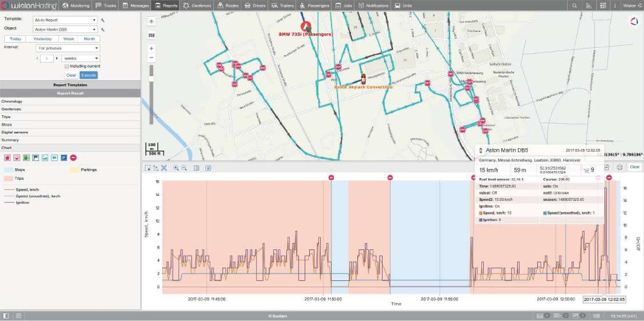
Task: Click the search tool in top bar
Action: click(x=574, y=6)
